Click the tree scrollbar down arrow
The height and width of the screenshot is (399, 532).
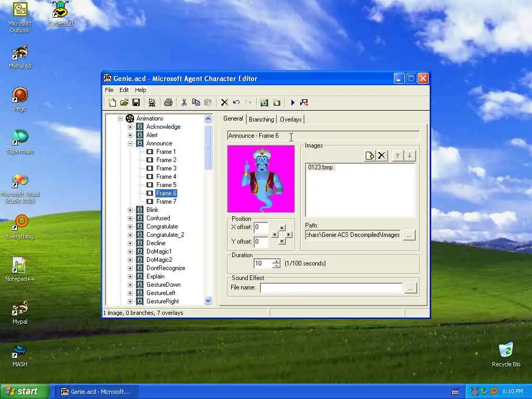tap(208, 301)
